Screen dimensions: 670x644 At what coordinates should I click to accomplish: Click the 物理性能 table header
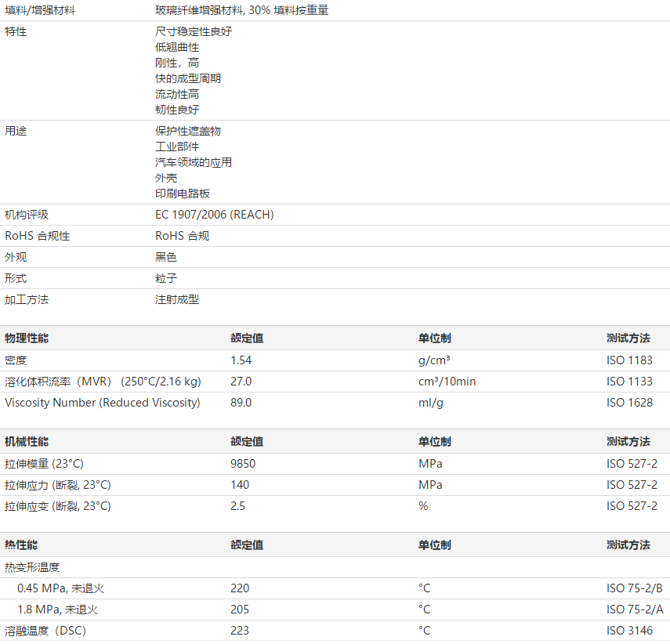pyautogui.click(x=29, y=338)
